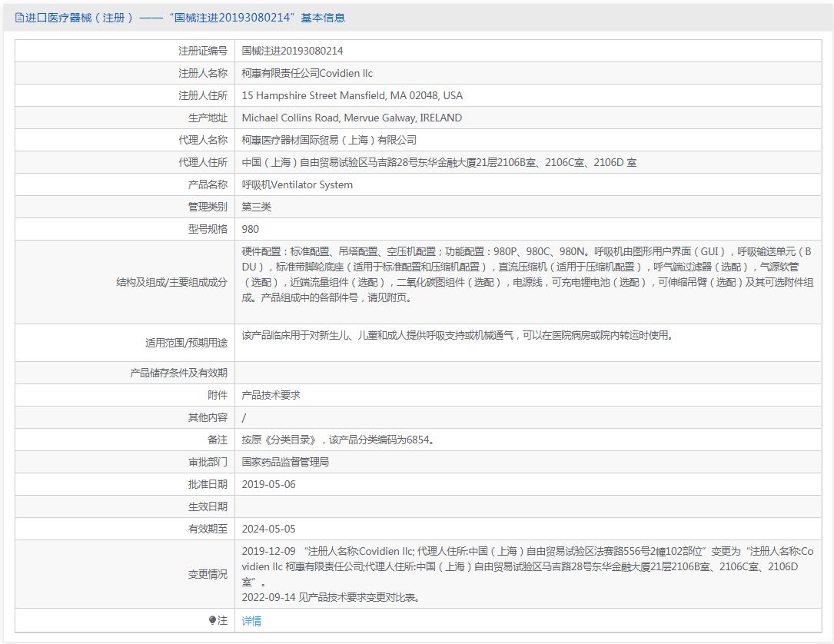Click the bulb icon beside 注 label

(212, 620)
